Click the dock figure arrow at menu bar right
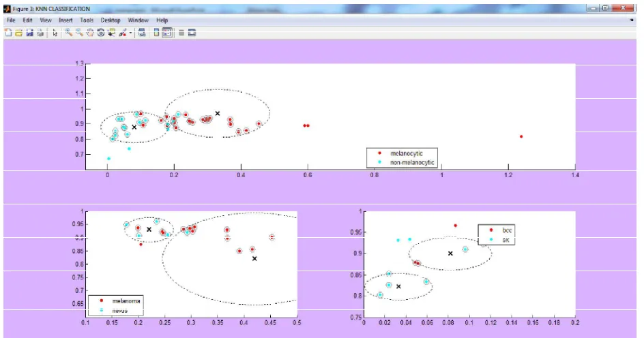644x338 pixels. click(632, 20)
